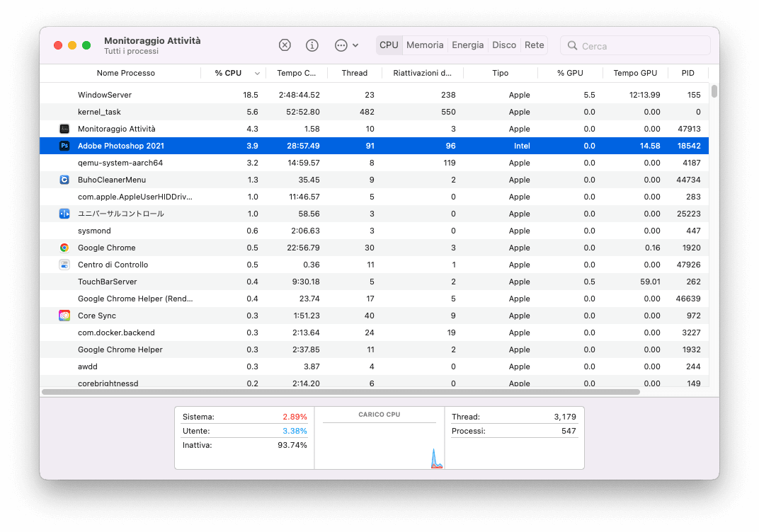Image resolution: width=759 pixels, height=532 pixels.
Task: Open process info with the i icon
Action: click(x=312, y=45)
